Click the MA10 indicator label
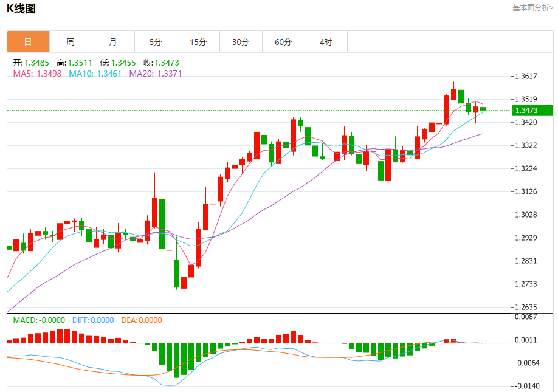Viewport: 558px width, 392px height. 95,74
